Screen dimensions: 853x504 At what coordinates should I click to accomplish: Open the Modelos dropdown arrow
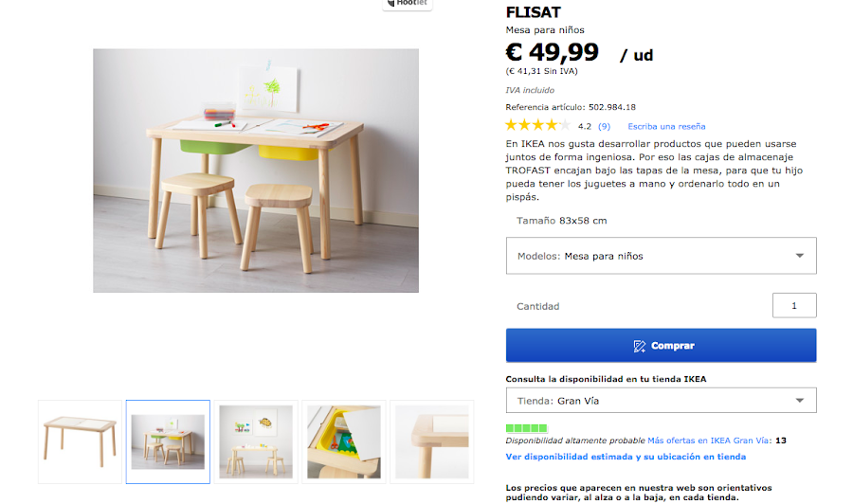799,256
